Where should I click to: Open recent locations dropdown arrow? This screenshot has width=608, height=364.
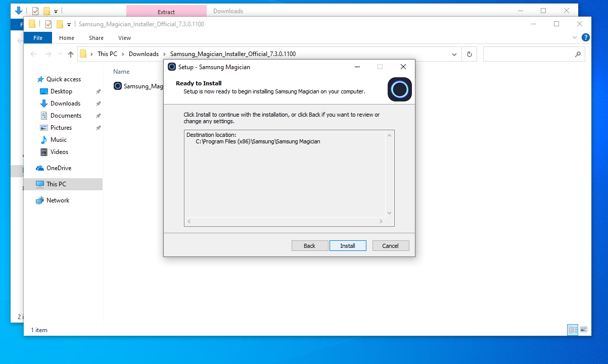(60, 54)
